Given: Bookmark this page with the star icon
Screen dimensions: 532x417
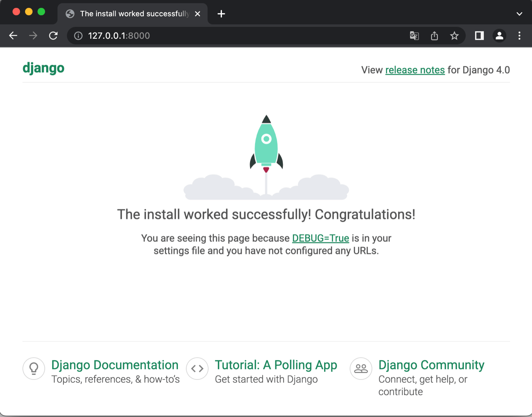Looking at the screenshot, I should pos(454,36).
